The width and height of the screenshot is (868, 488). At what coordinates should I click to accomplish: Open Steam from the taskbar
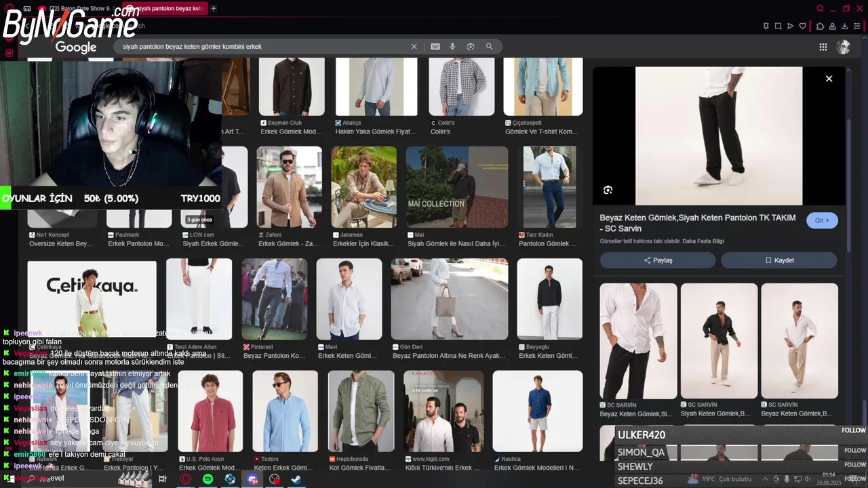tap(296, 479)
